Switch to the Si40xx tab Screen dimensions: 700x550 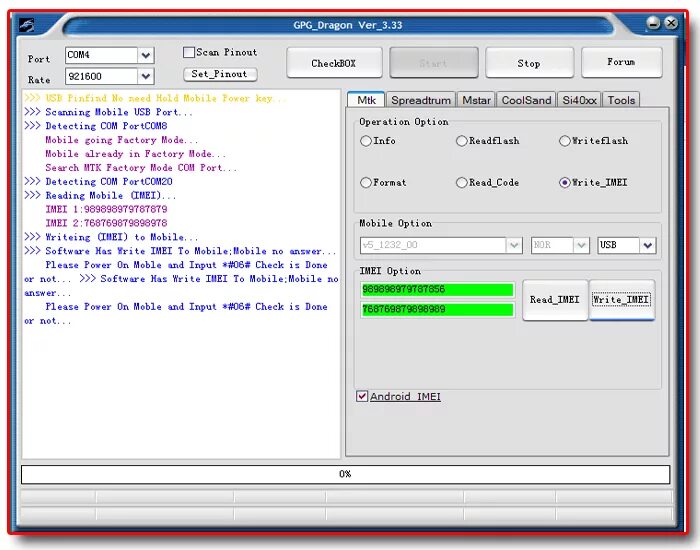tap(579, 100)
